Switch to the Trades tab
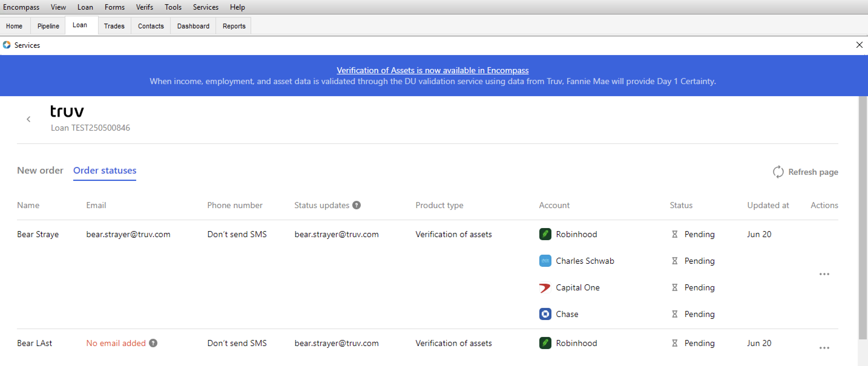Image resolution: width=868 pixels, height=366 pixels. click(114, 26)
